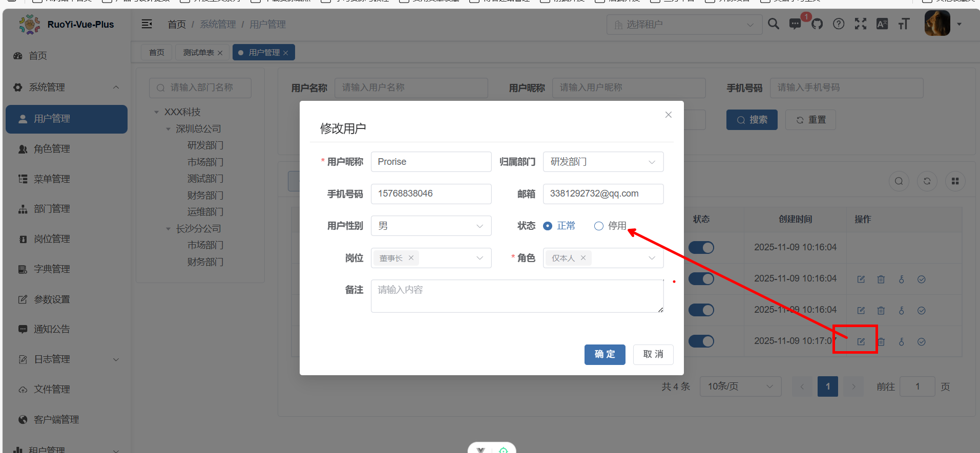Image resolution: width=980 pixels, height=453 pixels.
Task: Open the 归属部门 dropdown
Action: (603, 162)
